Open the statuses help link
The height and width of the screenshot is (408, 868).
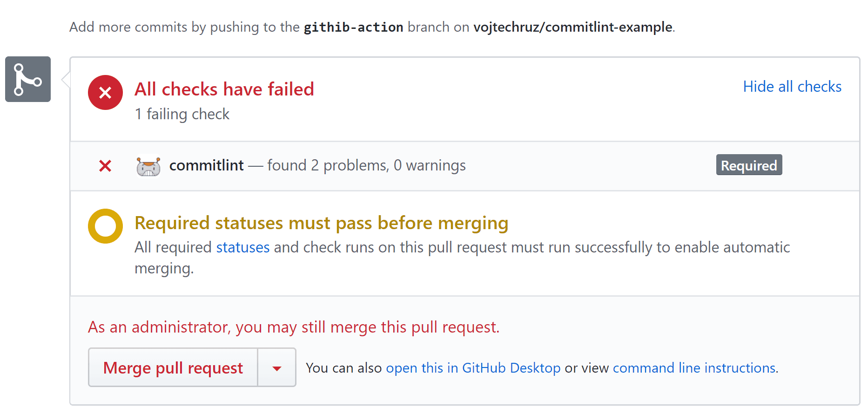pyautogui.click(x=242, y=247)
